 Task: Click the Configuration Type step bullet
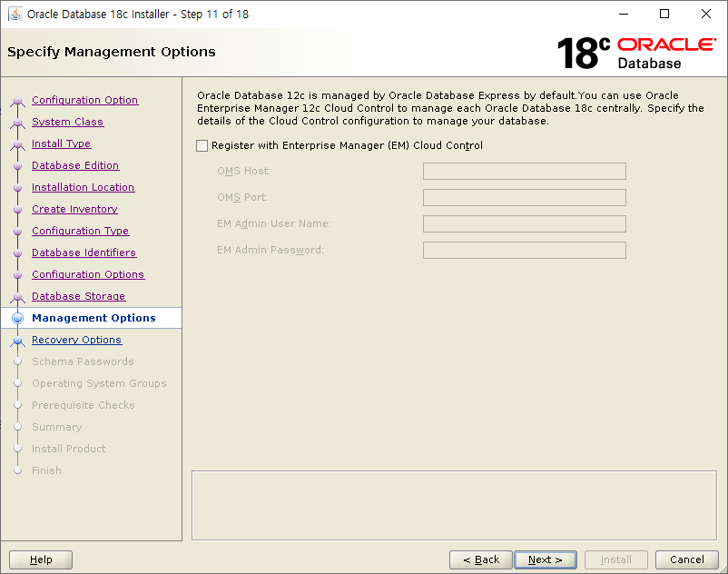pos(17,232)
